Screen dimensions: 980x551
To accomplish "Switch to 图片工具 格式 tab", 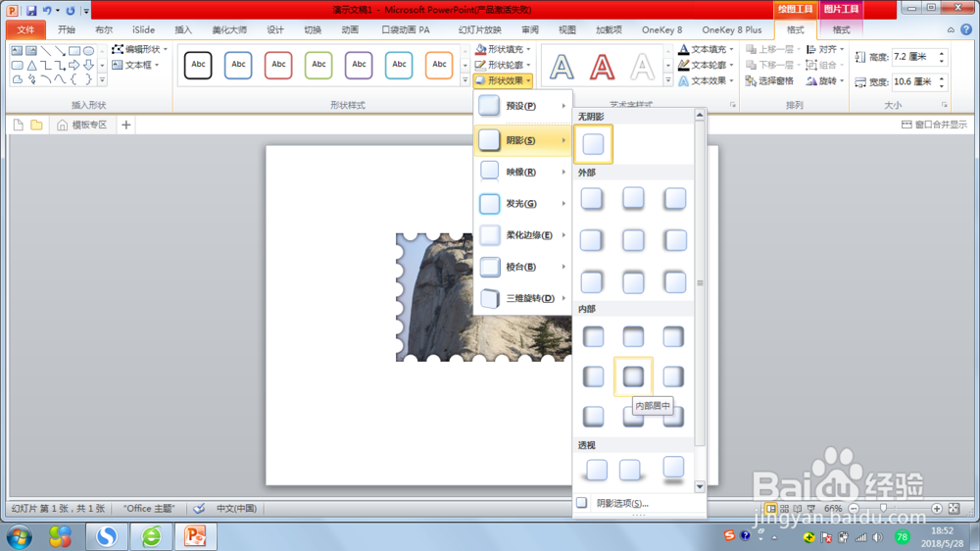I will pyautogui.click(x=841, y=29).
